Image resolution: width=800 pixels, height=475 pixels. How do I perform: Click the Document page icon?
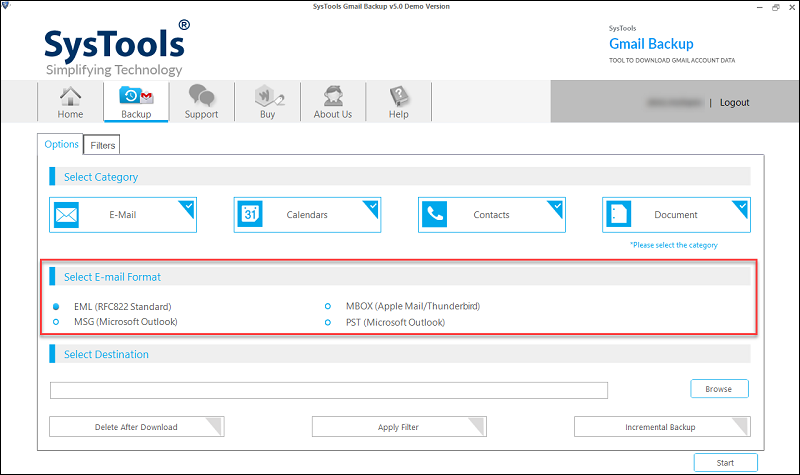[618, 214]
